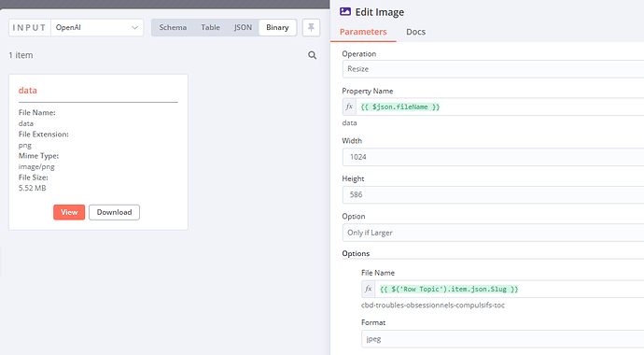Click the pin data icon
Screen dimensions: 644x355
pos(311,27)
